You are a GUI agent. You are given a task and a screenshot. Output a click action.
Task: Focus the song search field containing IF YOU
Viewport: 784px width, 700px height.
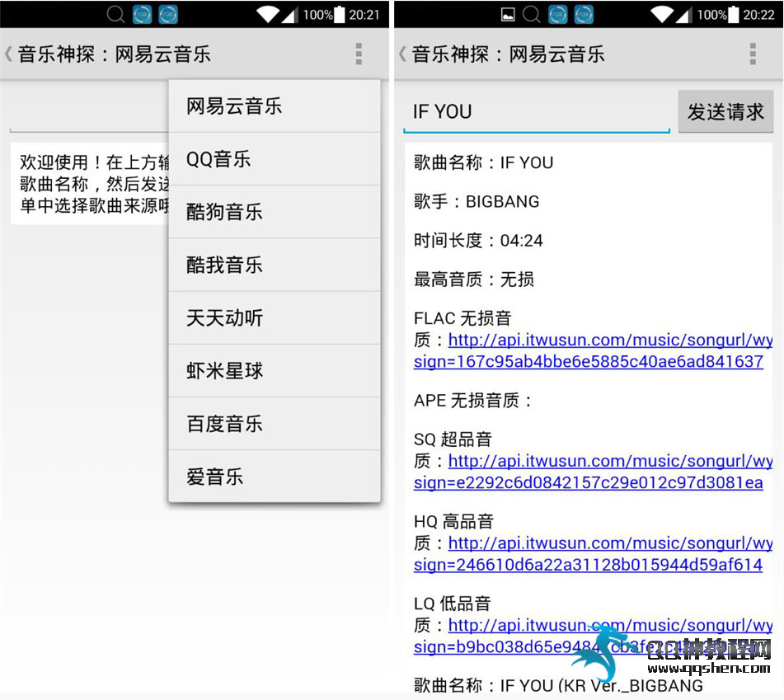[537, 112]
